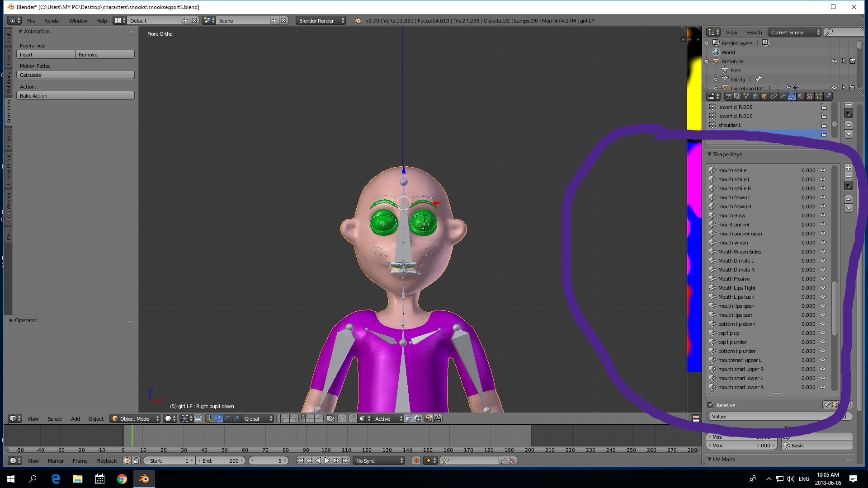Open the Scene properties tab
Viewport: 868px width, 488px height.
pos(746,96)
